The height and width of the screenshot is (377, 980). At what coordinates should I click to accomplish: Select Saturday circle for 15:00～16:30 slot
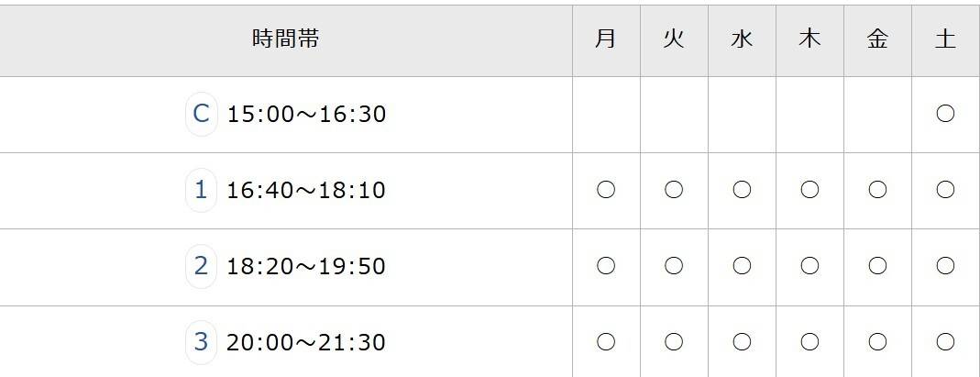(x=945, y=114)
